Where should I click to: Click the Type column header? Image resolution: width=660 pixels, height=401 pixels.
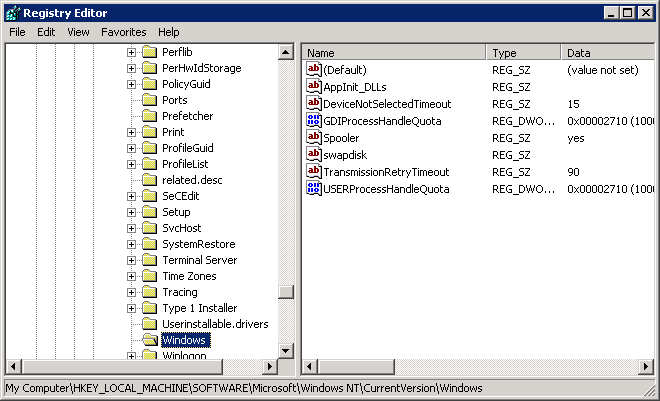click(523, 52)
